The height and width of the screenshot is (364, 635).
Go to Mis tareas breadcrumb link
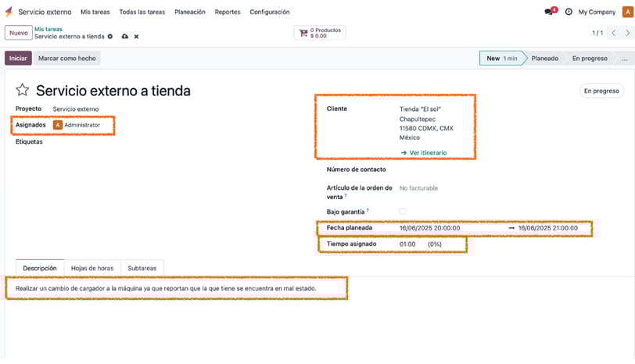tap(48, 29)
